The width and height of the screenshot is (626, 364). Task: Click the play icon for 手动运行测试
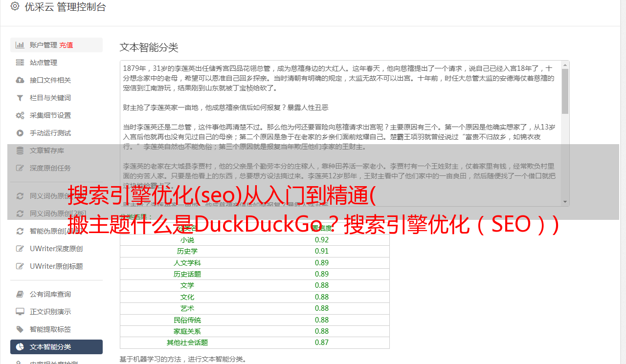20,133
